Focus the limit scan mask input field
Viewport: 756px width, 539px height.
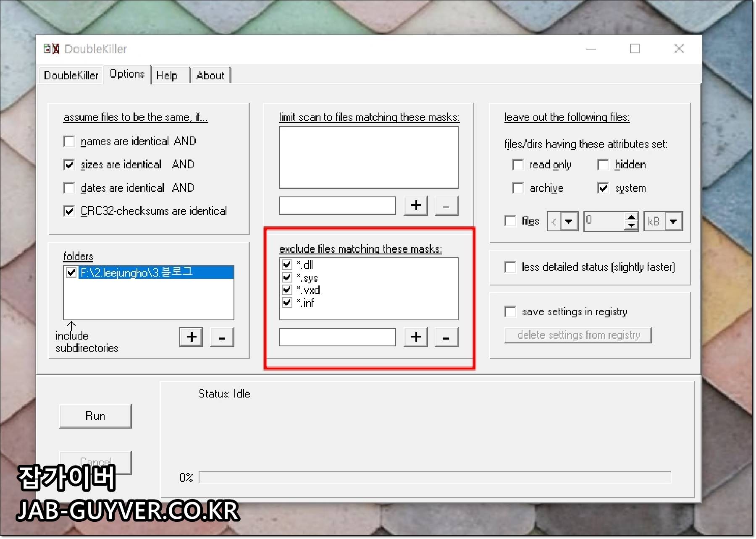337,206
